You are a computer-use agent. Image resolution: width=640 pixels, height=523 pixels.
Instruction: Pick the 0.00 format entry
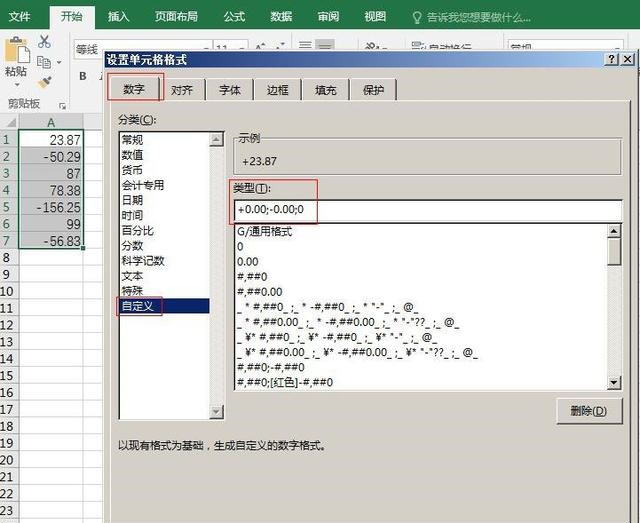(421, 262)
